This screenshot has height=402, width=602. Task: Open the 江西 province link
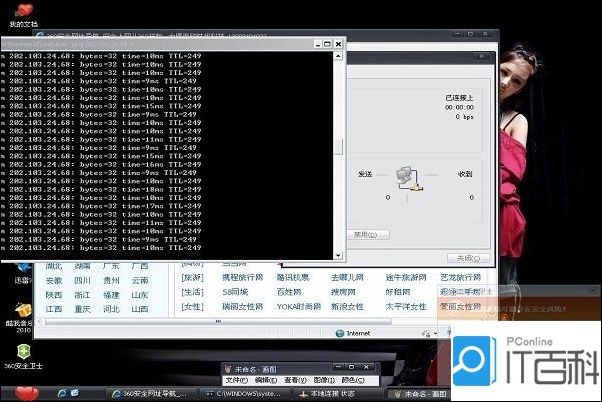point(54,309)
